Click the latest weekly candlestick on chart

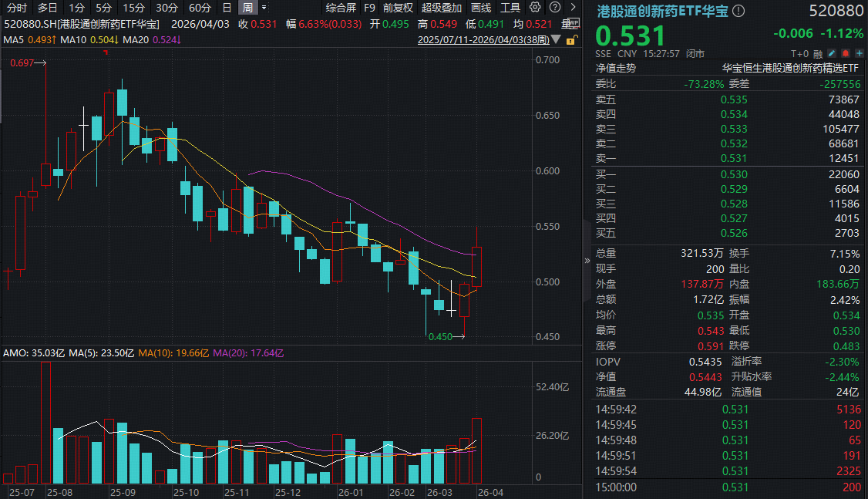[x=477, y=267]
